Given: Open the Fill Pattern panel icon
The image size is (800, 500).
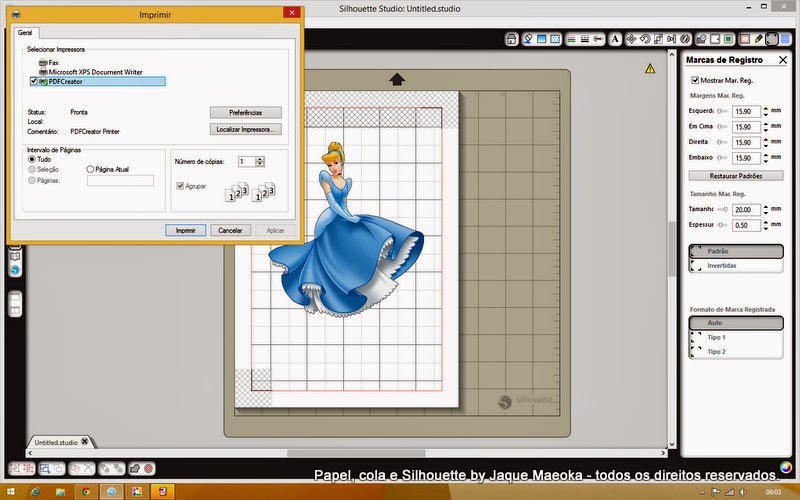Looking at the screenshot, I should pyautogui.click(x=555, y=39).
